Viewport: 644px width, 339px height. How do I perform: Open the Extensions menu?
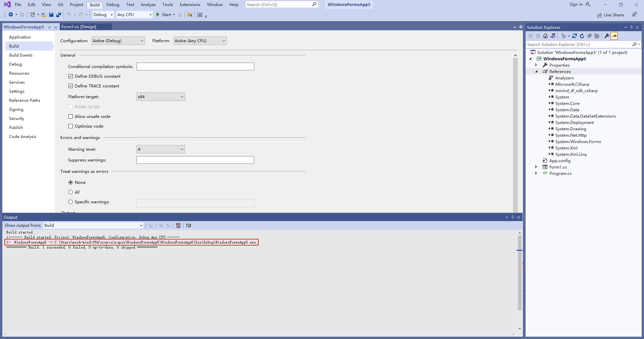coord(190,5)
